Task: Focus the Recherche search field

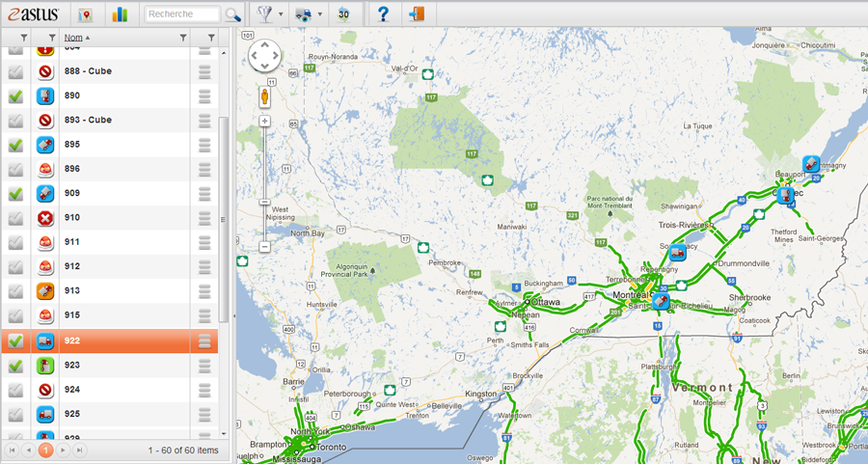Action: point(182,14)
